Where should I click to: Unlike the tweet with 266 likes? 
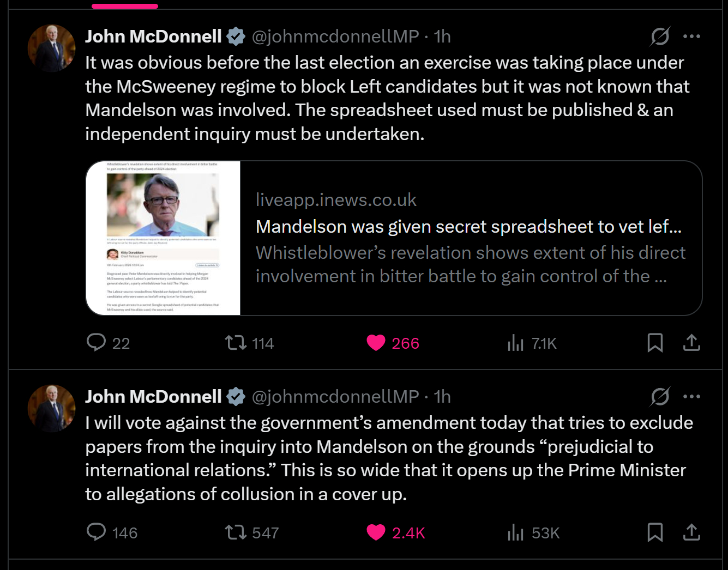(x=376, y=343)
